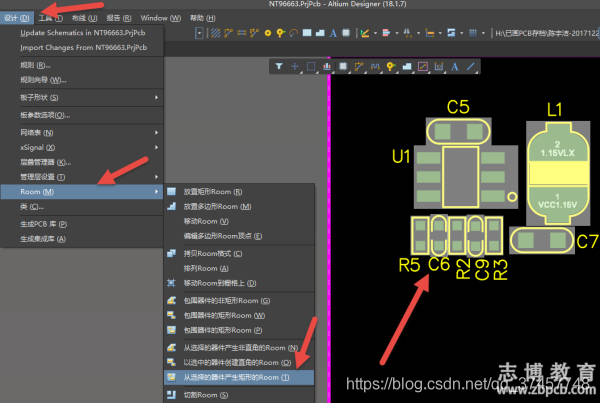Select the snap crosshair tool in floating toolbar
The image size is (600, 403).
pos(295,66)
